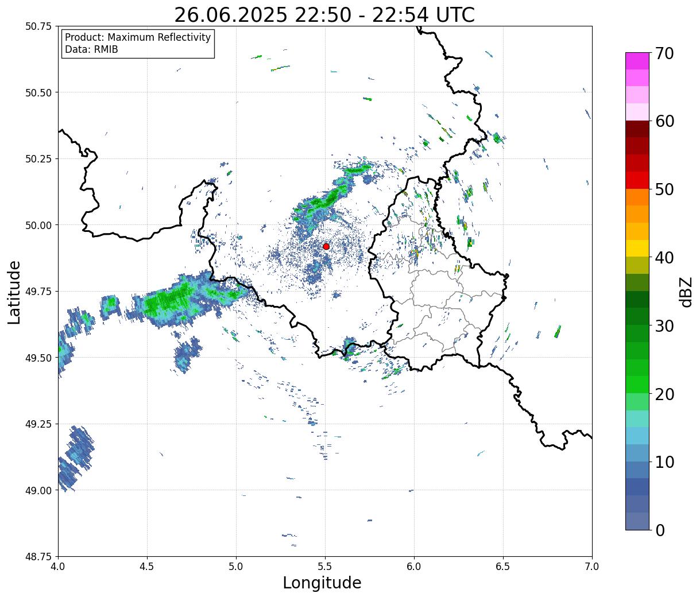Click the longitude tick label '7.0'

592,567
